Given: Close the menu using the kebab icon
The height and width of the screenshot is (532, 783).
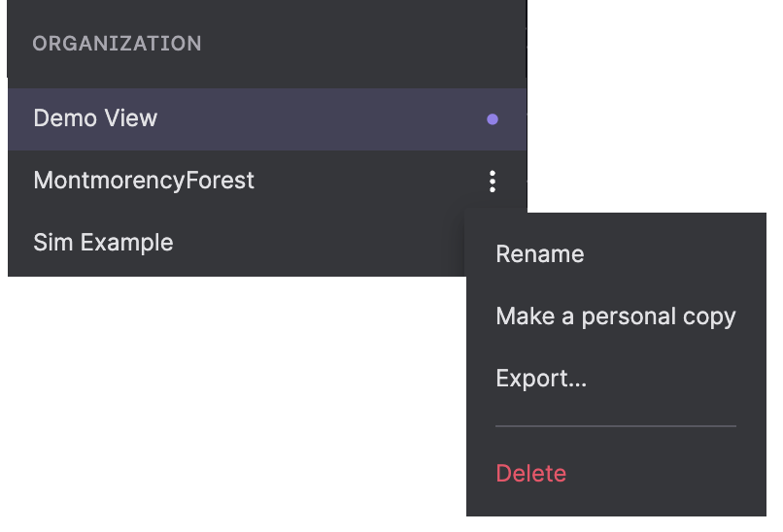Looking at the screenshot, I should (493, 181).
